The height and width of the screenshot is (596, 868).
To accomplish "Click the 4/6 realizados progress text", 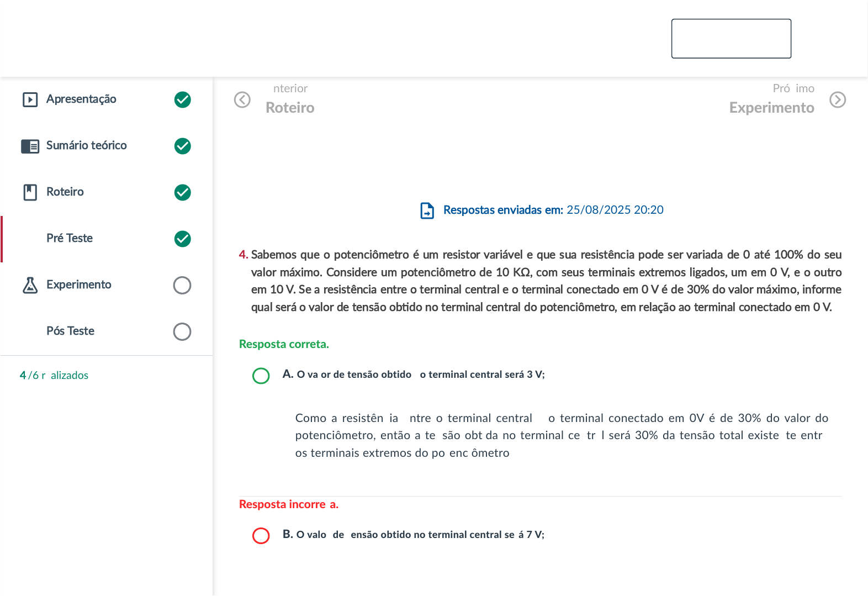I will click(54, 375).
